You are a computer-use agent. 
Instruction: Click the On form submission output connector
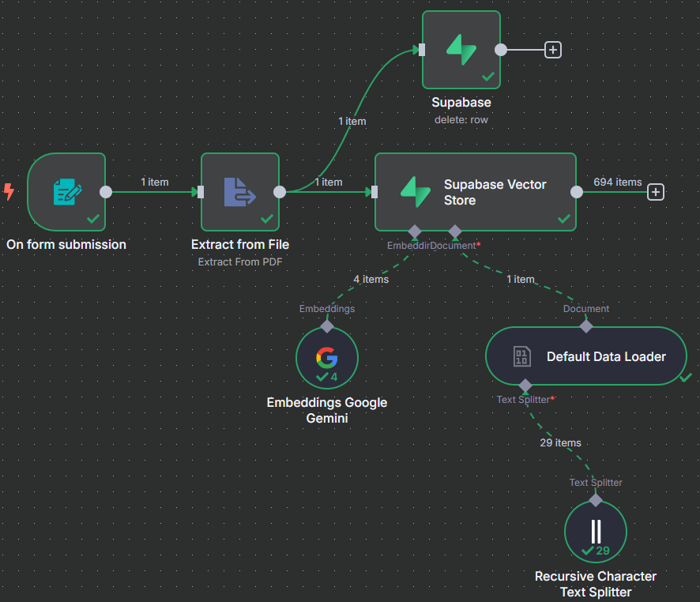click(x=106, y=192)
